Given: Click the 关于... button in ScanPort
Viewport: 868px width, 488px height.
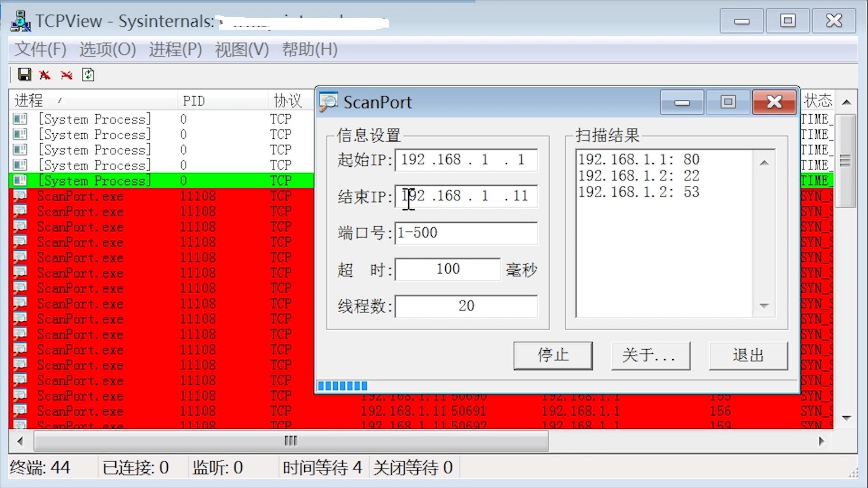Looking at the screenshot, I should 651,356.
